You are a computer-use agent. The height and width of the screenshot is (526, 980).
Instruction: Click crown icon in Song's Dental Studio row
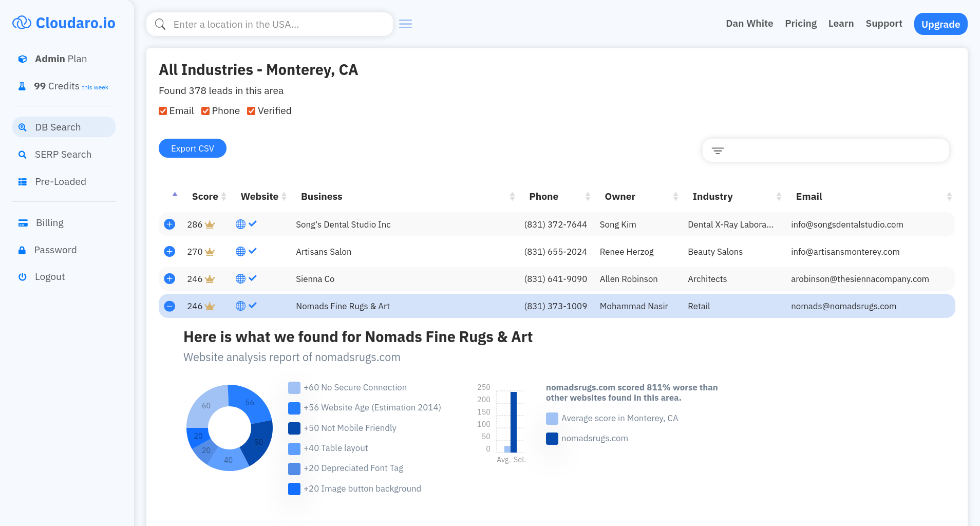[210, 224]
